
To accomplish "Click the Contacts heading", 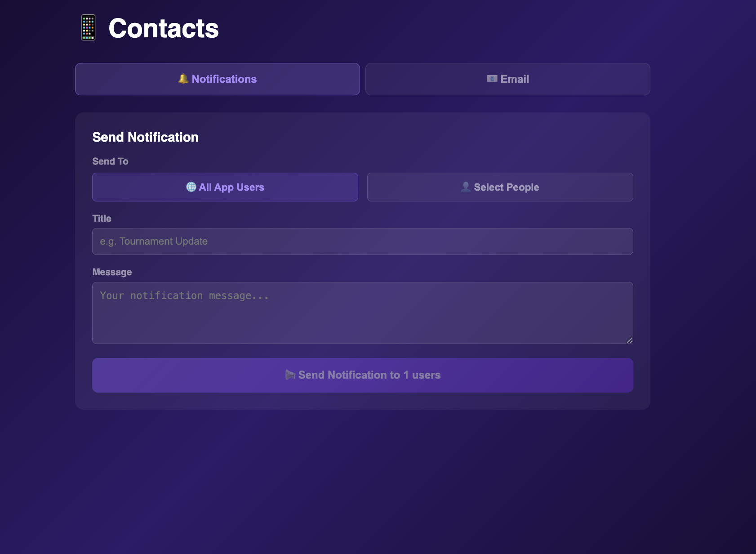I will click(x=164, y=28).
